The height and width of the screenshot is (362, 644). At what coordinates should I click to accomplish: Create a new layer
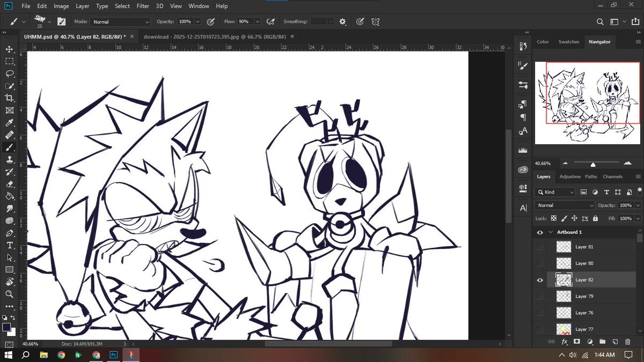pyautogui.click(x=615, y=342)
